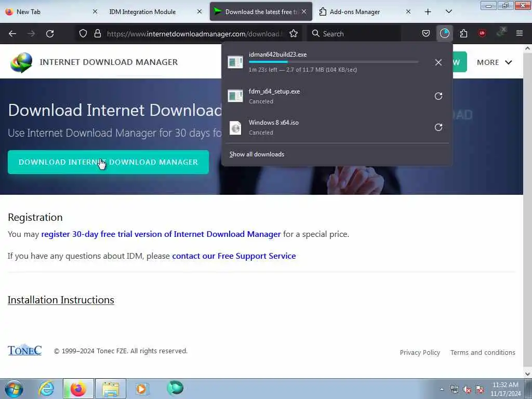This screenshot has width=532, height=399.
Task: Click the address bar URL field
Action: (x=193, y=34)
